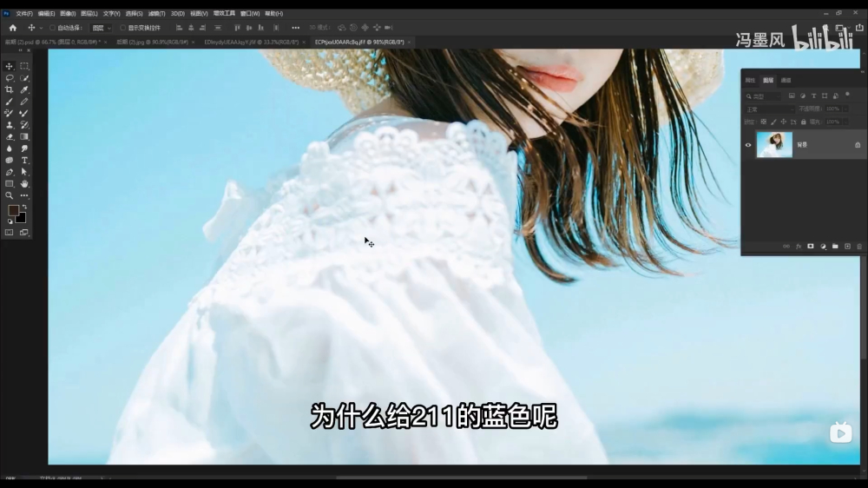Select the Path Selection arrow tool
Screen dimensions: 868x488
pos(24,172)
